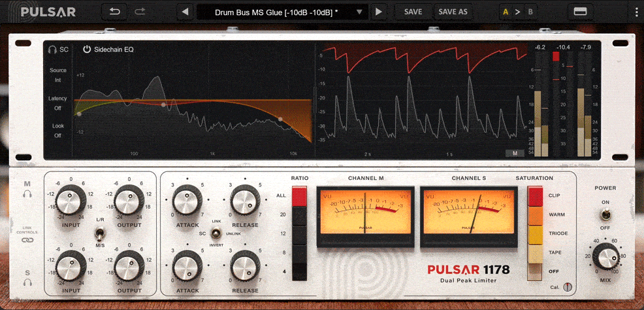
Task: Click the SAVE AS button
Action: point(453,12)
